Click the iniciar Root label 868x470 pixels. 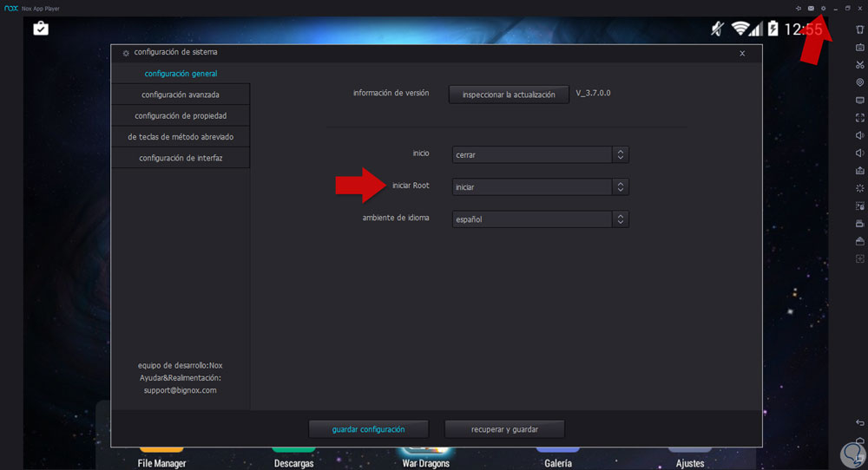411,186
